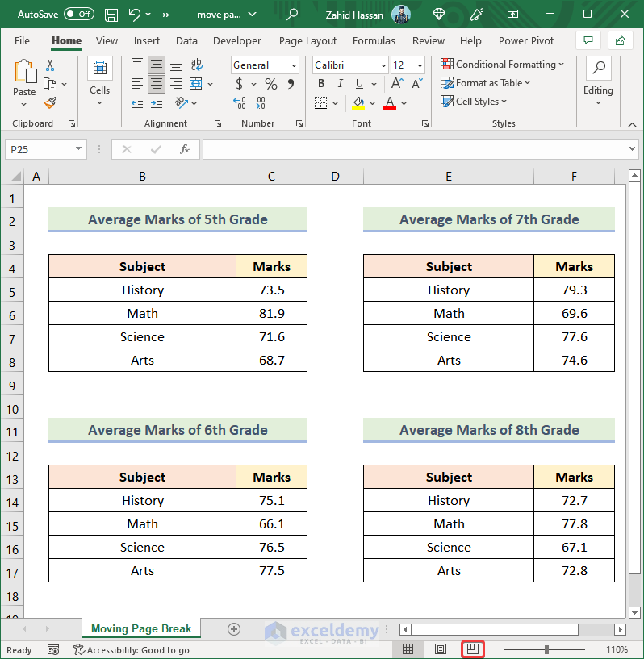Open the File menu
The image size is (644, 659).
(x=22, y=41)
